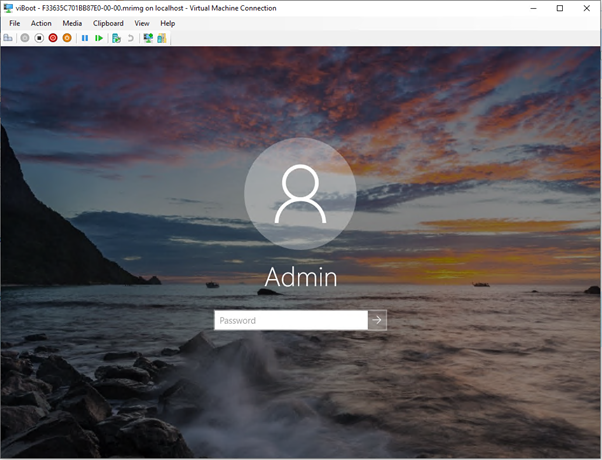Click the greyed-out Start VM icon
602x460 pixels.
tap(25, 38)
